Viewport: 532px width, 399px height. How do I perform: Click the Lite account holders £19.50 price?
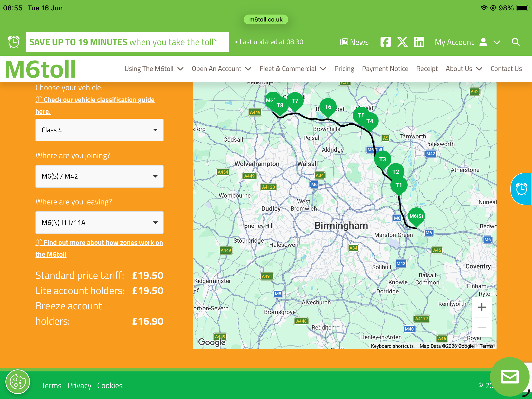[148, 291]
